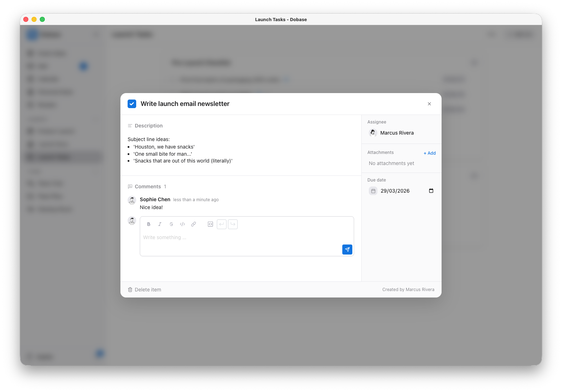Screen dimensions: 562x392
Task: Click your avatar beside the comment editor
Action: point(132,221)
